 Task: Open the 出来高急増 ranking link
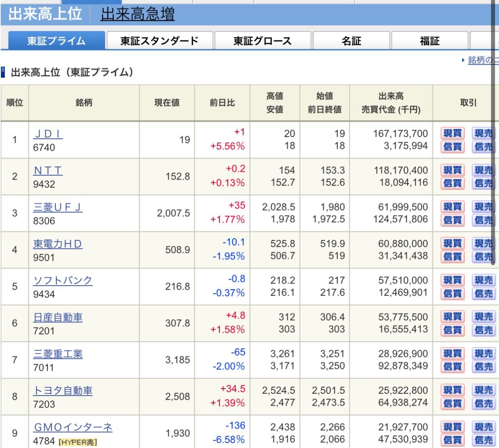click(x=138, y=14)
